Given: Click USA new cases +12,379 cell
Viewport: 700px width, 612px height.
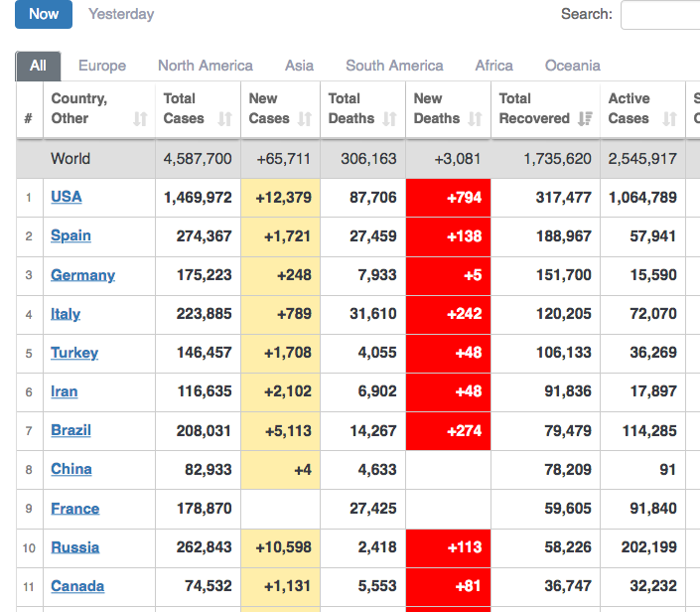Looking at the screenshot, I should (280, 198).
